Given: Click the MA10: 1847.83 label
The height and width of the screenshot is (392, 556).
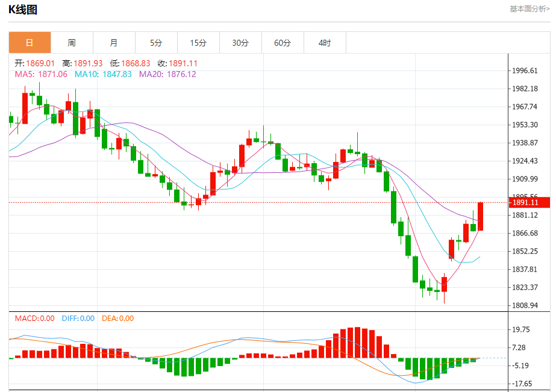Looking at the screenshot, I should coord(103,74).
